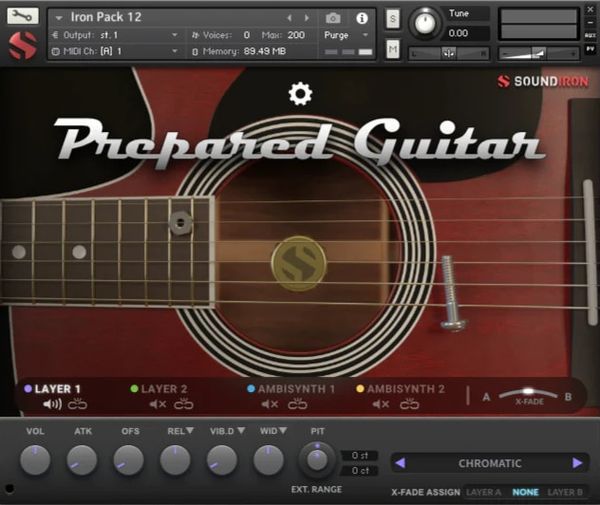Click the VIB.D knob

pos(222,460)
